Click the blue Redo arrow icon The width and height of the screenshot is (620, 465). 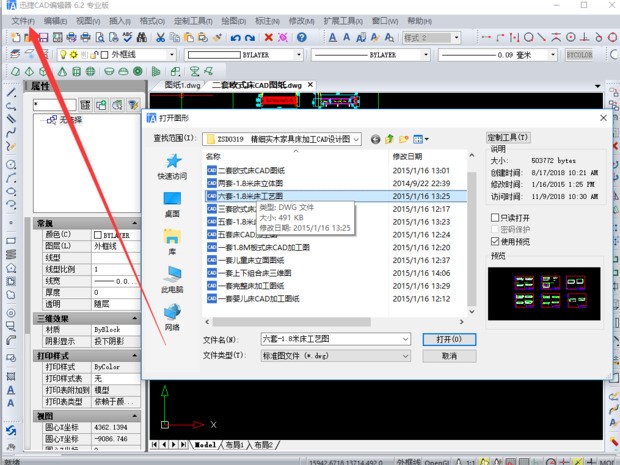pos(250,38)
